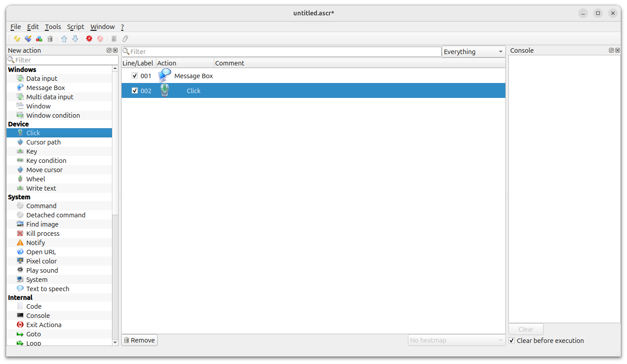Select Move cursor in the Device list

pyautogui.click(x=59, y=169)
